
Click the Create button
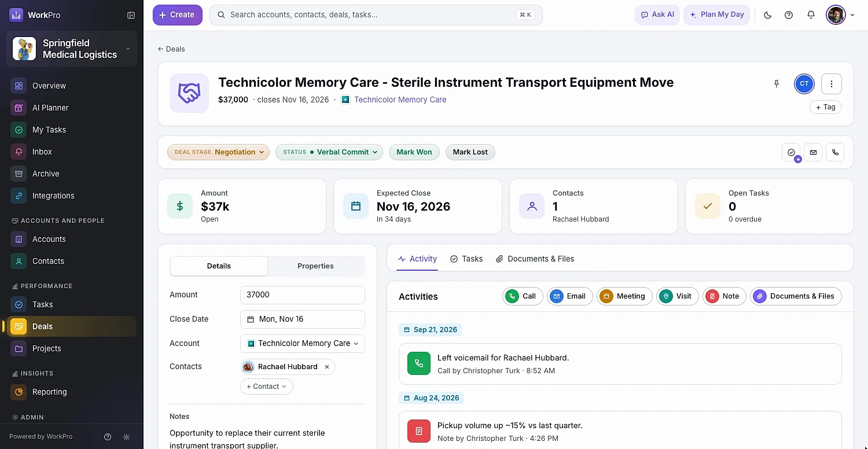[178, 15]
